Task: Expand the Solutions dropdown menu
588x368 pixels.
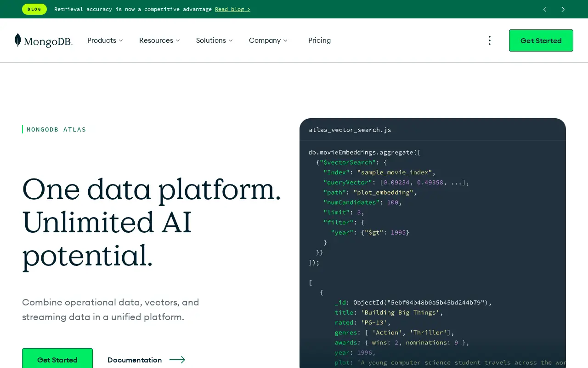Action: click(x=214, y=40)
